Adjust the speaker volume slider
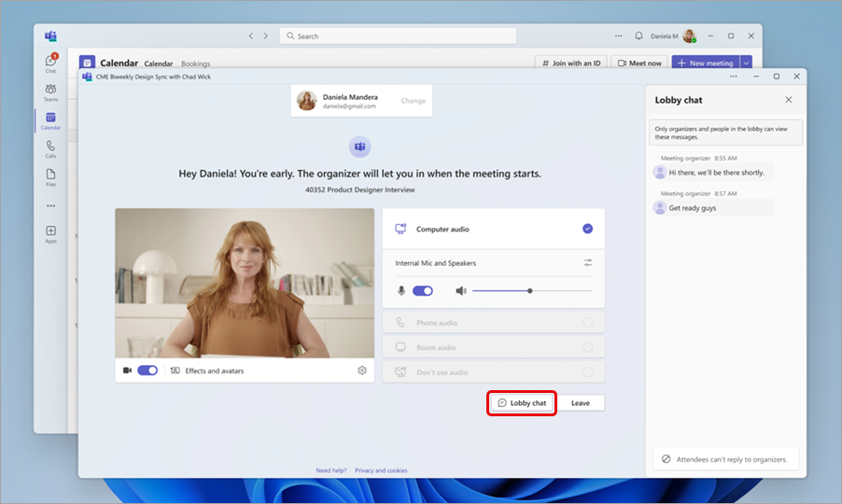Image resolution: width=842 pixels, height=504 pixels. 530,290
